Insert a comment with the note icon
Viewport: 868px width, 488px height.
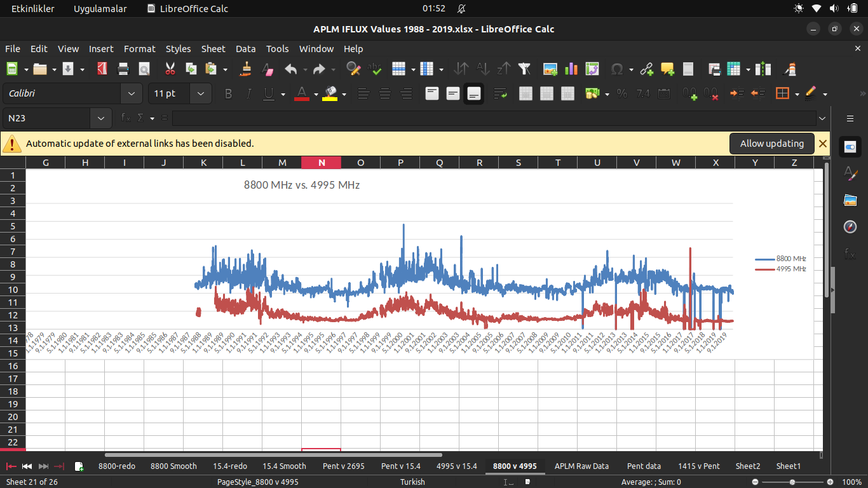tap(667, 69)
